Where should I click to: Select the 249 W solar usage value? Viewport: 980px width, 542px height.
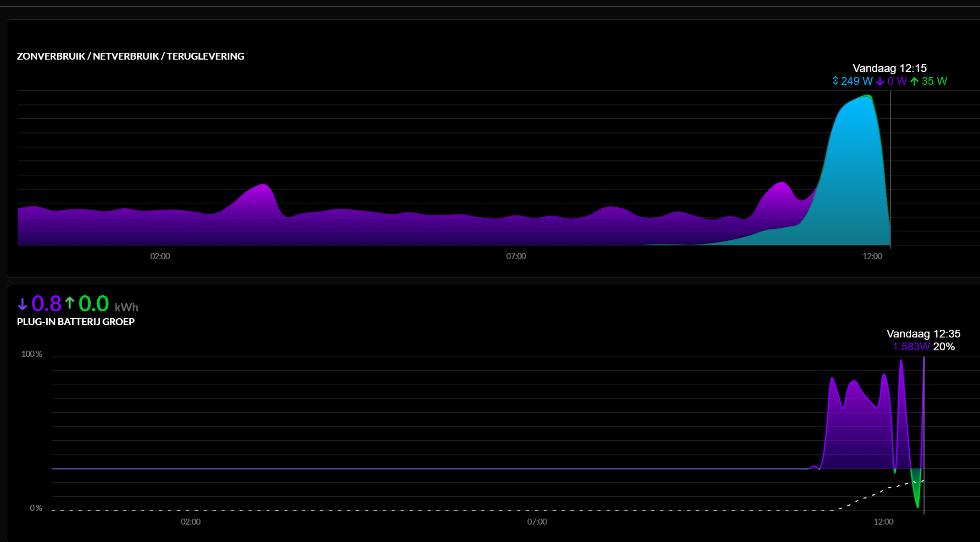pyautogui.click(x=857, y=81)
